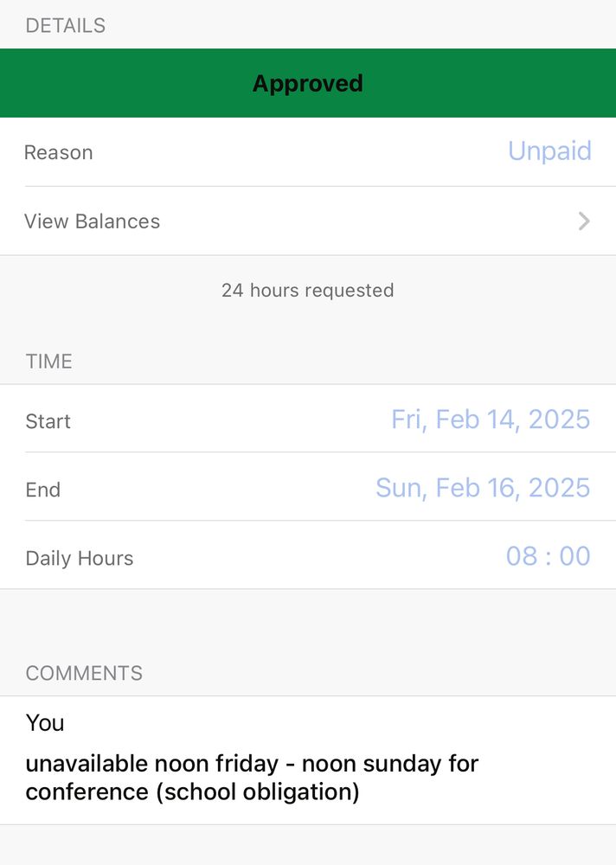Tap the End row label
Viewport: 616px width, 865px height.
pos(43,489)
